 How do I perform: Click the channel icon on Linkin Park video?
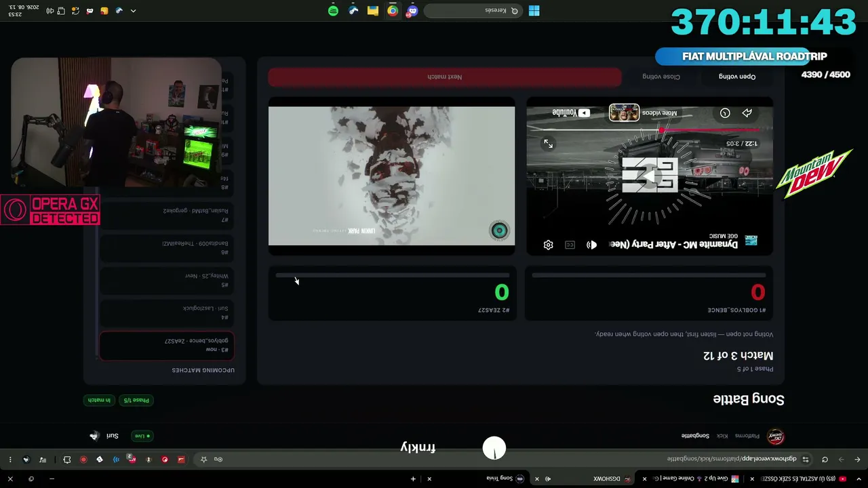[499, 231]
